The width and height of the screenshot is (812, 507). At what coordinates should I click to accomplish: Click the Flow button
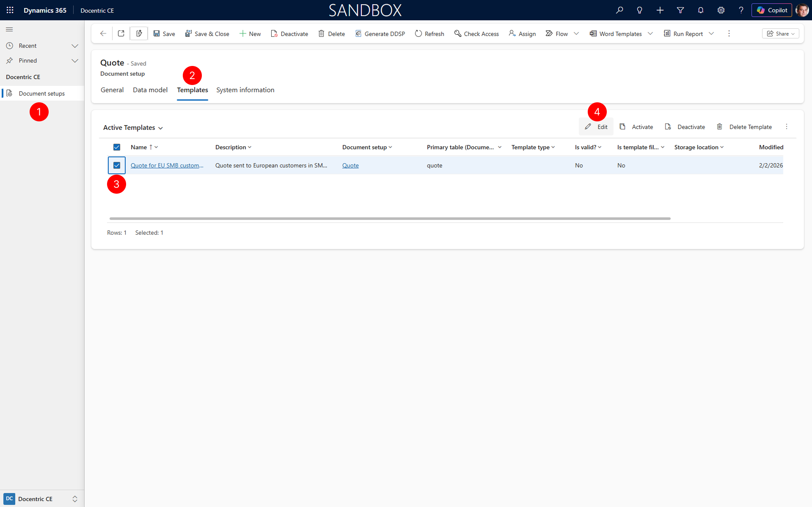[557, 34]
